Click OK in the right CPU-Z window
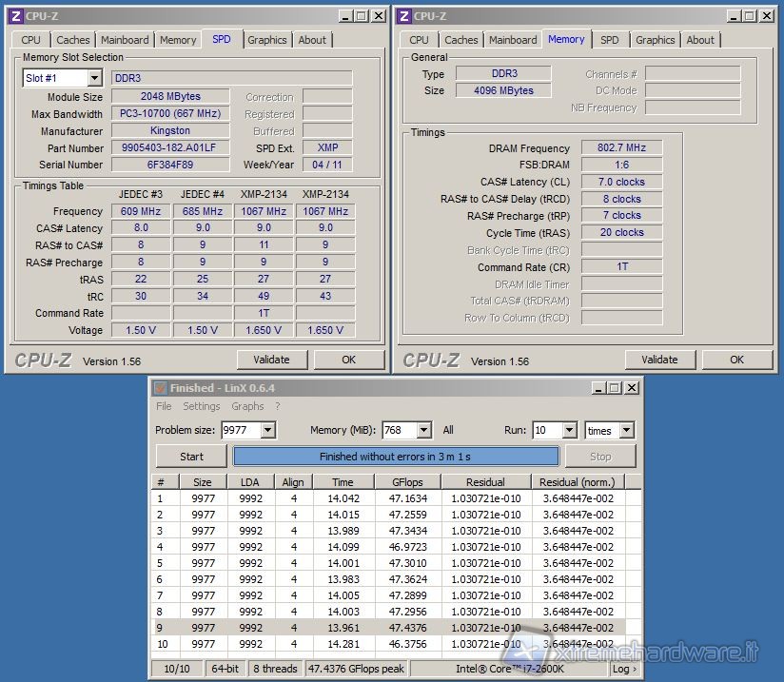 [736, 360]
